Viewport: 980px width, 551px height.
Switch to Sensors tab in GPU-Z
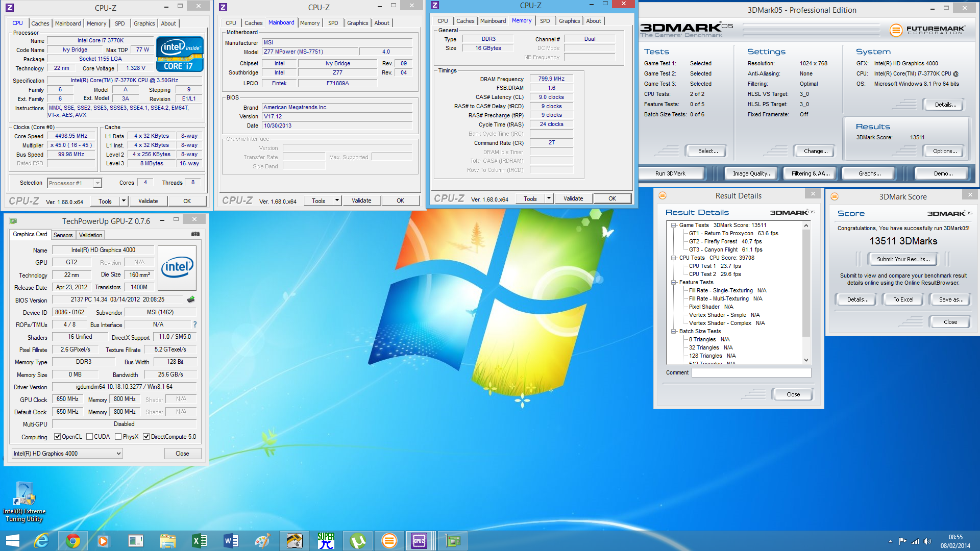tap(63, 235)
